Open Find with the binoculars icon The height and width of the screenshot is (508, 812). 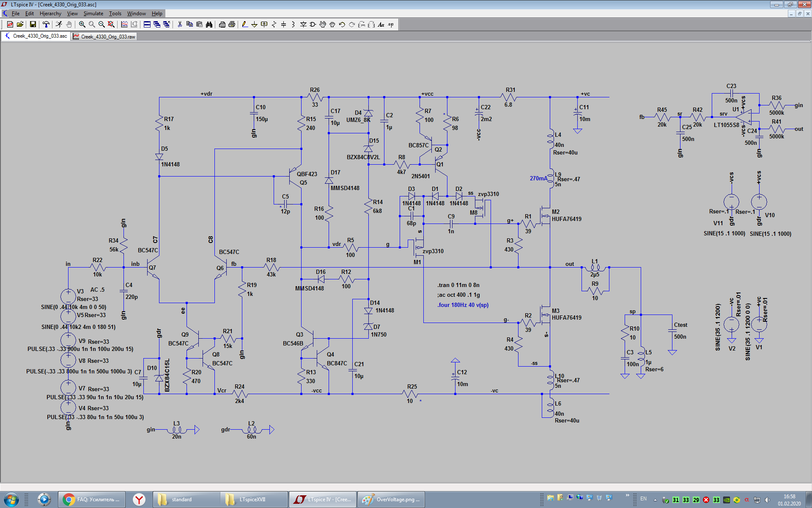[209, 25]
